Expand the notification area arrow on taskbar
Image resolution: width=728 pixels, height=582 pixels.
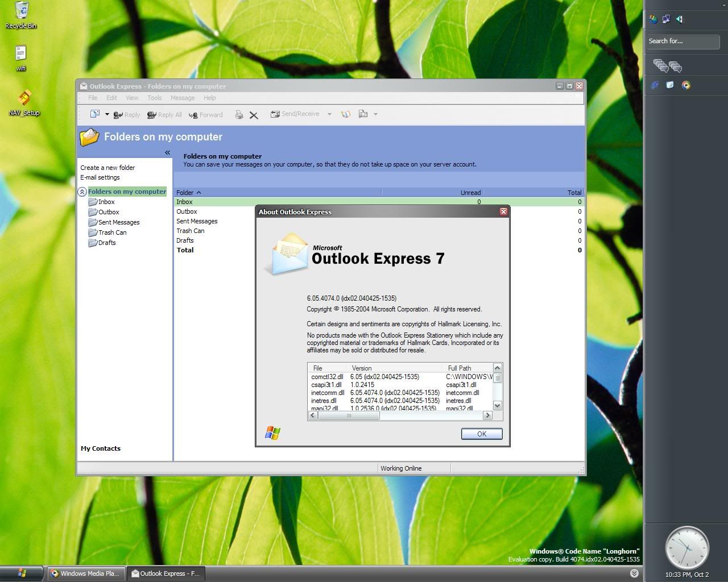(x=634, y=573)
